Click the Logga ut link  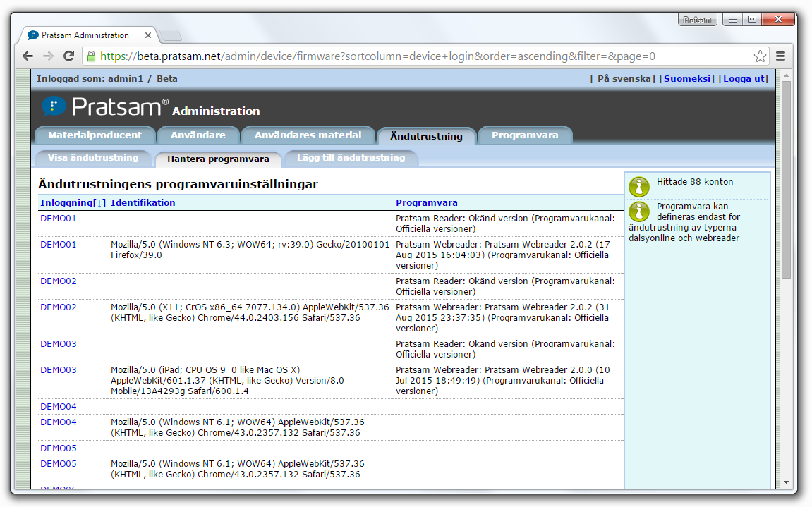[744, 78]
